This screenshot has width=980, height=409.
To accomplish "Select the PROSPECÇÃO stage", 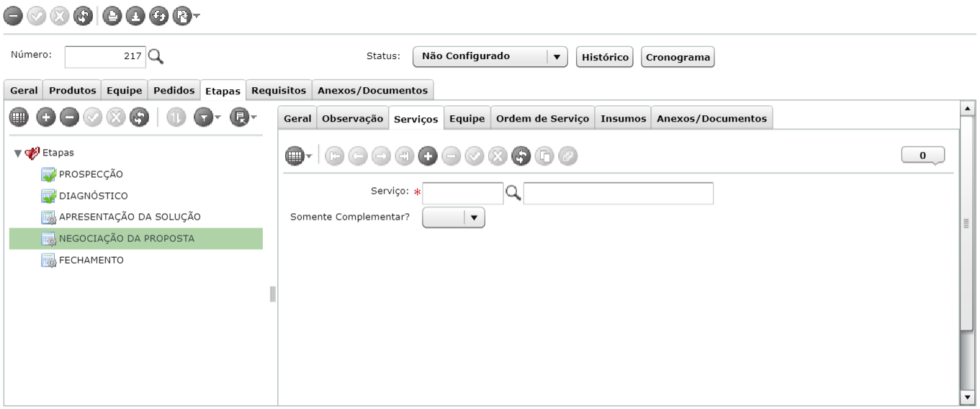I will click(91, 174).
